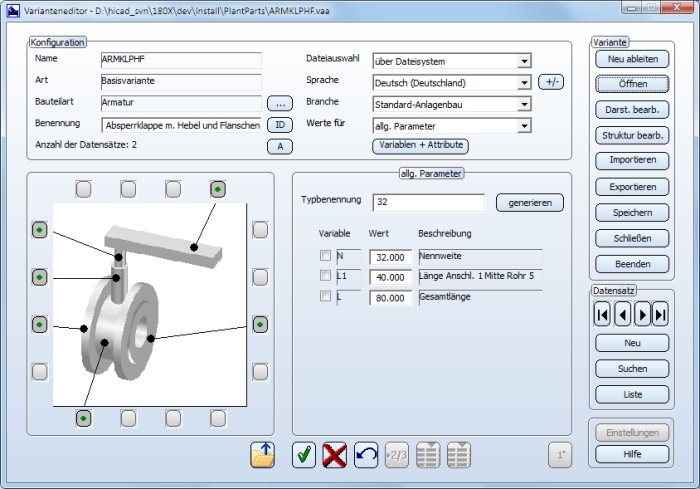700x489 pixels.
Task: Toggle checkbox for variable L
Action: click(324, 296)
